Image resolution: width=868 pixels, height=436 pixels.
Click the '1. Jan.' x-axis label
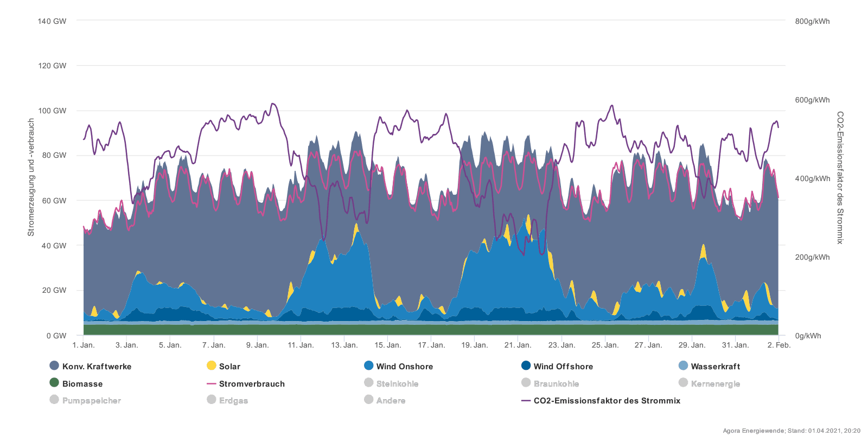tap(84, 345)
